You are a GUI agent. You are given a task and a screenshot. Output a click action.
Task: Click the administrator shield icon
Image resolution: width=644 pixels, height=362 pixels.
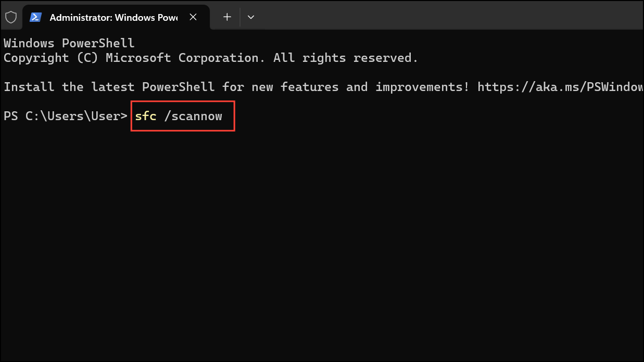point(11,17)
